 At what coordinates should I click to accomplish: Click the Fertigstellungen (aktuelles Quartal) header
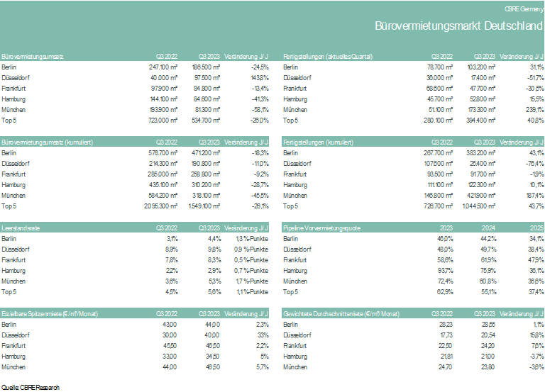click(328, 57)
